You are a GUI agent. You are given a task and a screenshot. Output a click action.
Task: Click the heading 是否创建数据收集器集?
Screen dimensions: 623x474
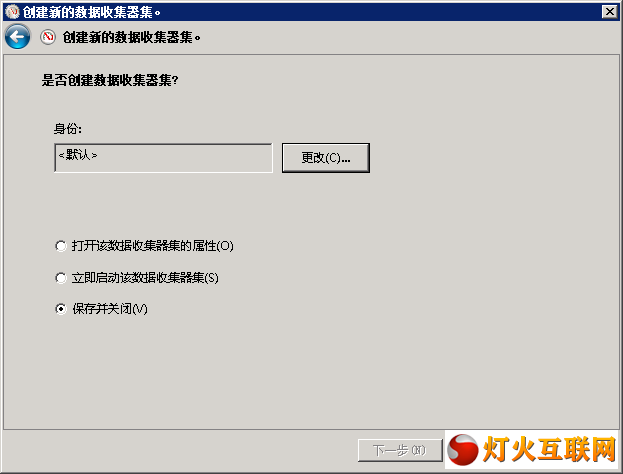coord(110,80)
